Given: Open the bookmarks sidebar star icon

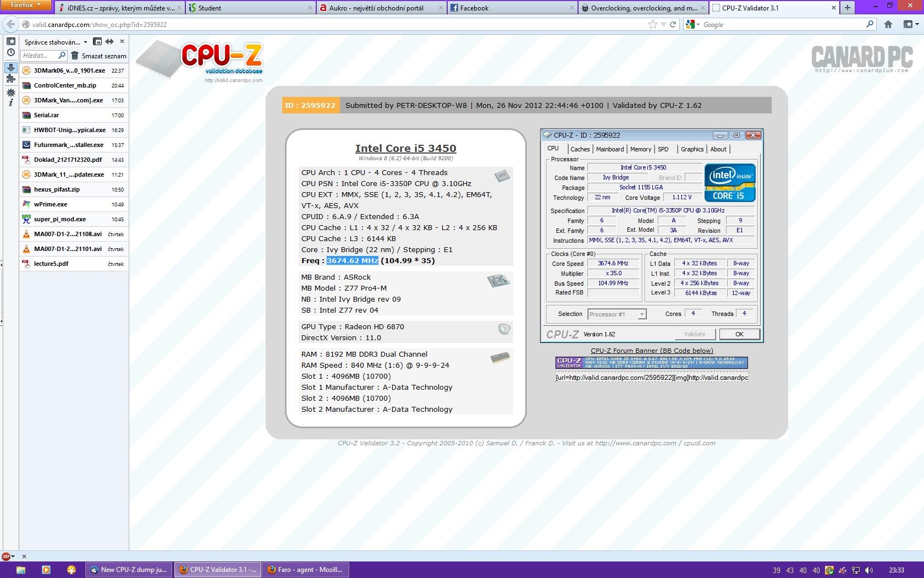Looking at the screenshot, I should (10, 42).
